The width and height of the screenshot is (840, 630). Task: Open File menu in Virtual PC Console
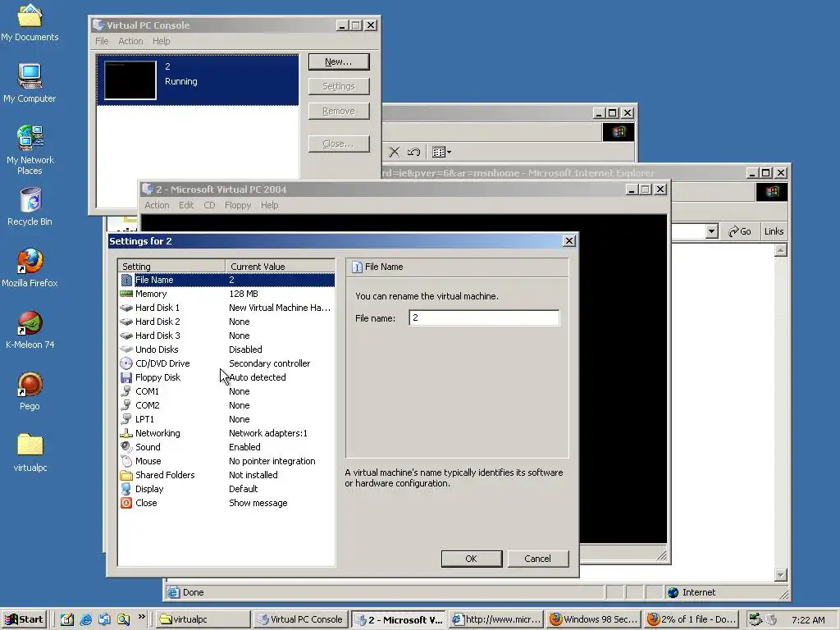point(102,41)
